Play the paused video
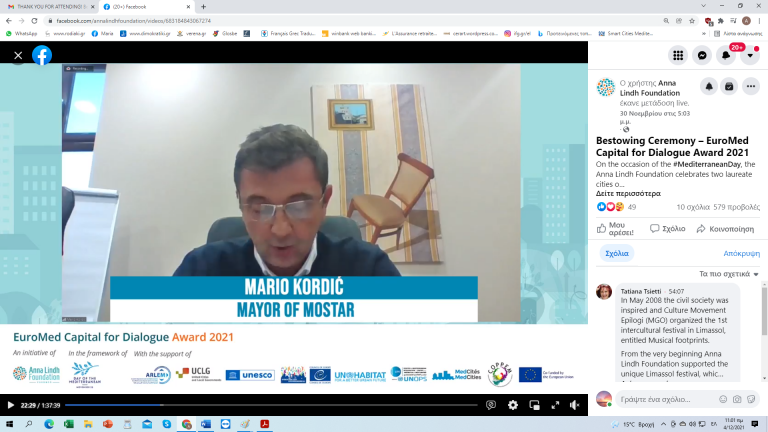768x432 pixels. tap(11, 405)
